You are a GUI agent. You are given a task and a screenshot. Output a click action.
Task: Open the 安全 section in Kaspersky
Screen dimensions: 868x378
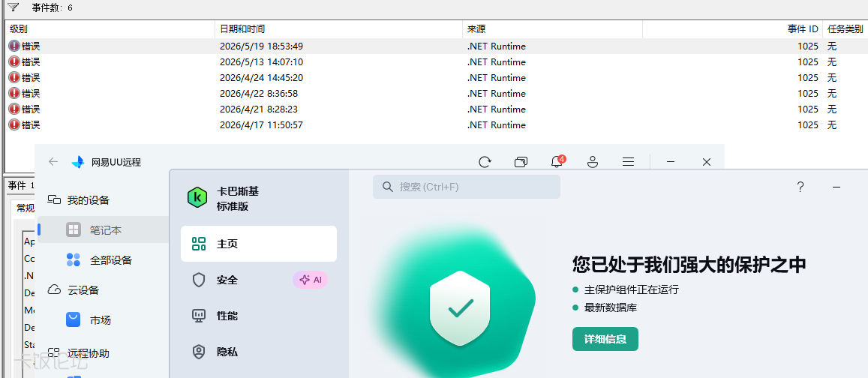pos(259,280)
